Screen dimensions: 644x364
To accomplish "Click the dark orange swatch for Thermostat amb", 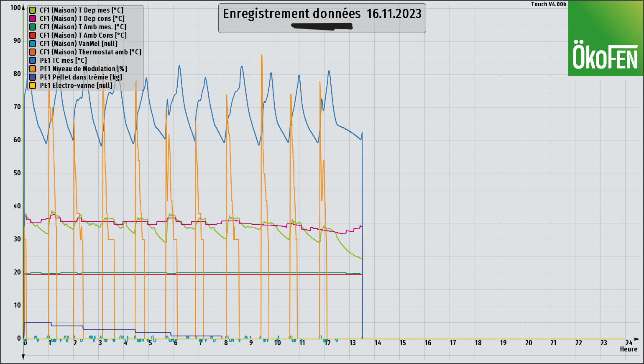I will pyautogui.click(x=33, y=52).
